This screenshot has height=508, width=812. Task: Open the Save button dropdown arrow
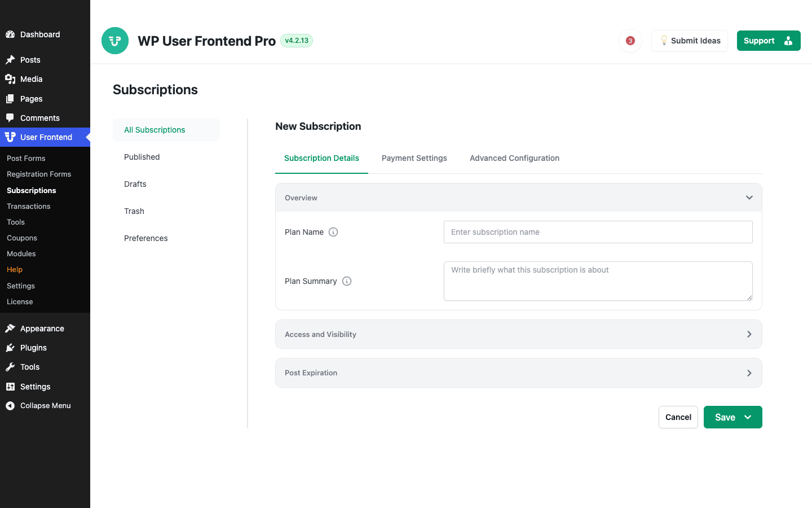[748, 417]
